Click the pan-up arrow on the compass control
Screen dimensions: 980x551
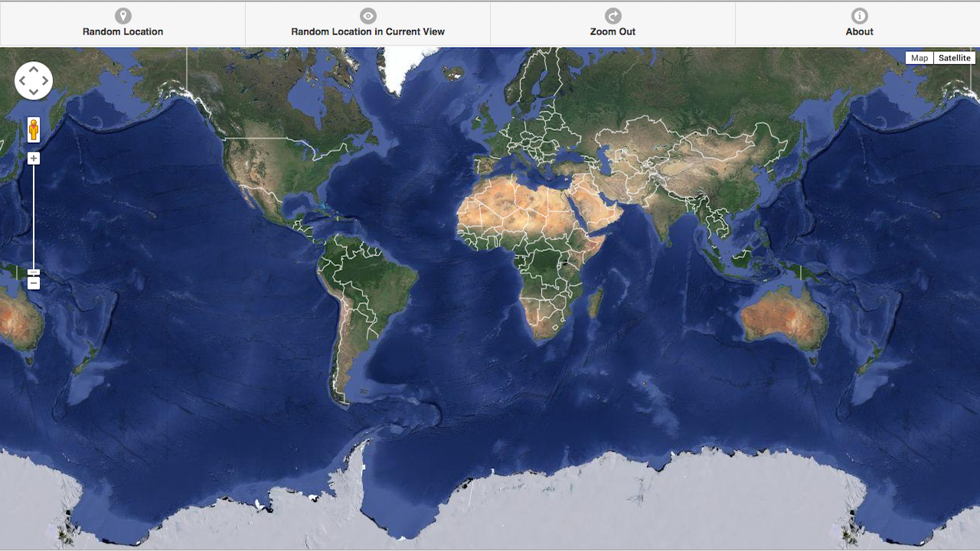[x=34, y=69]
